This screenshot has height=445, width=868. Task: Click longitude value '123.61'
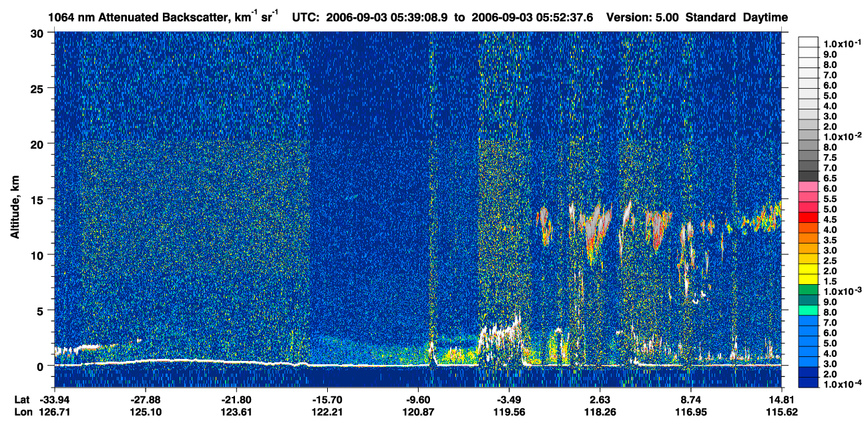point(237,412)
